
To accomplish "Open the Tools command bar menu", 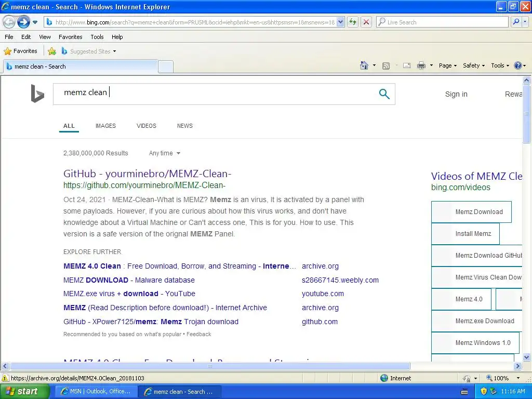I will click(x=500, y=65).
